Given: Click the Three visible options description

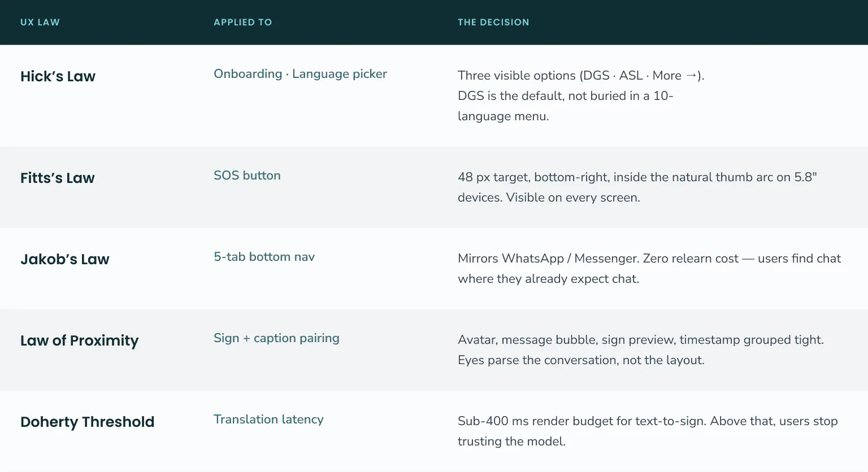Looking at the screenshot, I should [581, 96].
